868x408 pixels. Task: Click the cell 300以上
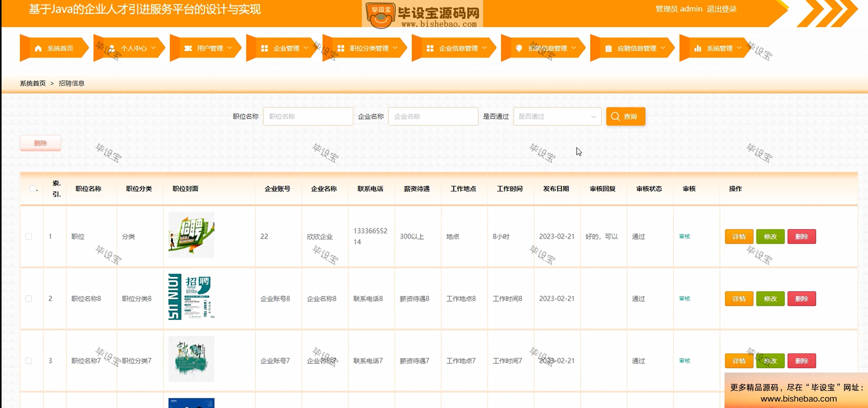point(412,237)
